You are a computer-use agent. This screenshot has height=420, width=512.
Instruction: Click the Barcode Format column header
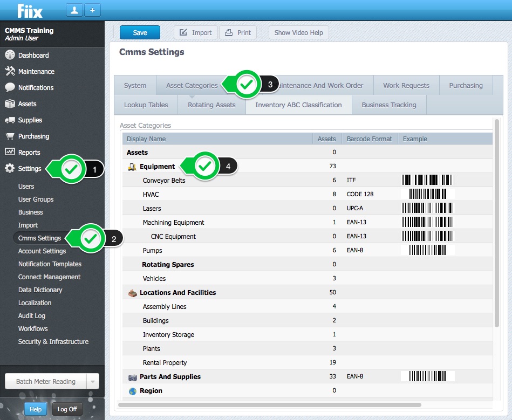tap(370, 139)
